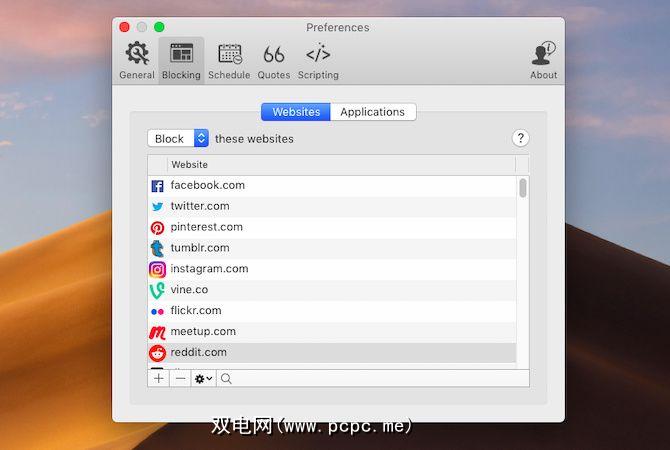The width and height of the screenshot is (670, 450).
Task: Click the Website column header
Action: tap(341, 165)
